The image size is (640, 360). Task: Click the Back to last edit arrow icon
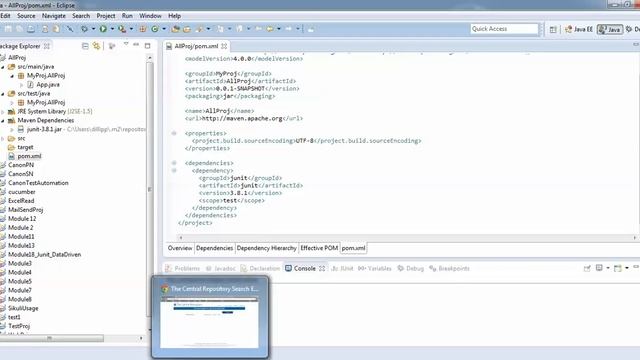tap(258, 29)
